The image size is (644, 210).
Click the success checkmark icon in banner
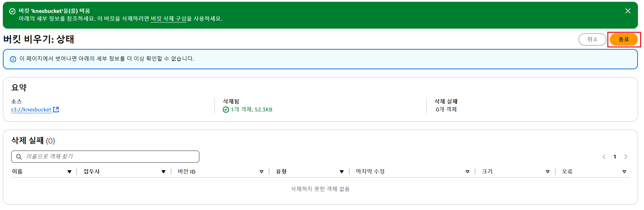click(x=12, y=11)
